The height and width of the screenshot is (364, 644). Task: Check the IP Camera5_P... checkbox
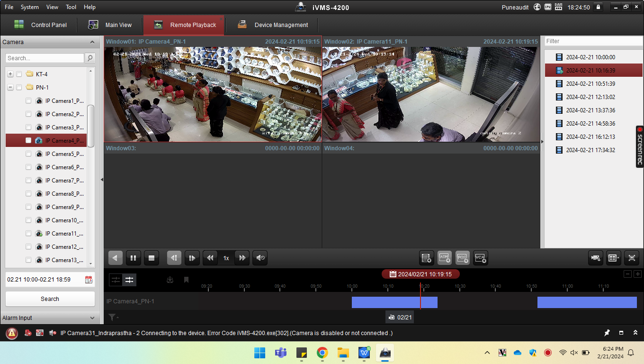28,154
